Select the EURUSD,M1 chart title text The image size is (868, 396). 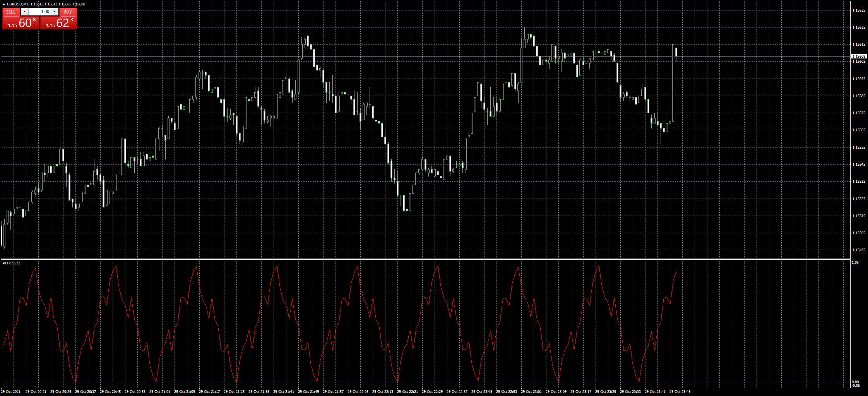17,4
